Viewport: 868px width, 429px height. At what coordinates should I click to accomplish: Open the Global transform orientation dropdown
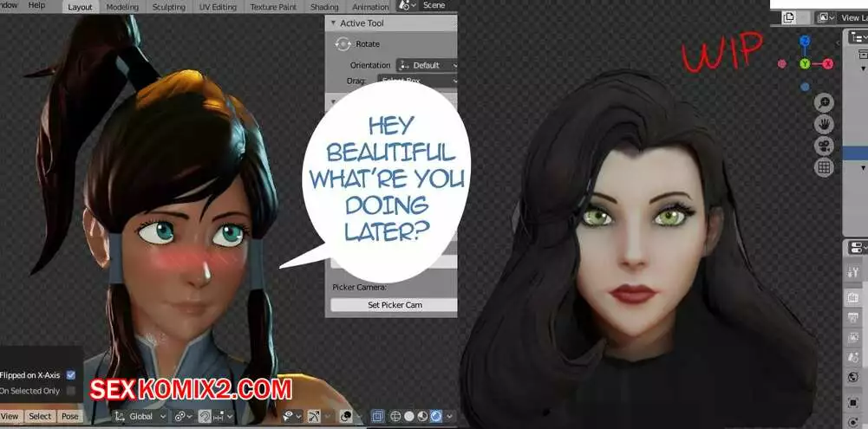click(x=140, y=417)
